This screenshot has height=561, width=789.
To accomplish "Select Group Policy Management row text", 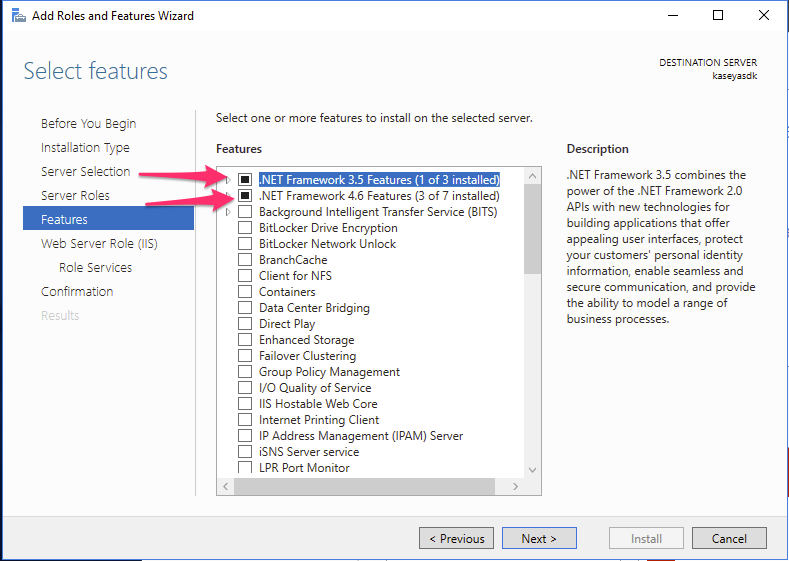I will coord(329,372).
